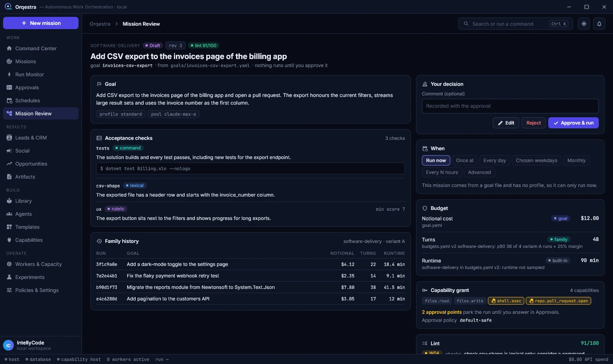This screenshot has width=613, height=364.
Task: Open the Mission Review sidebar item
Action: (41, 113)
